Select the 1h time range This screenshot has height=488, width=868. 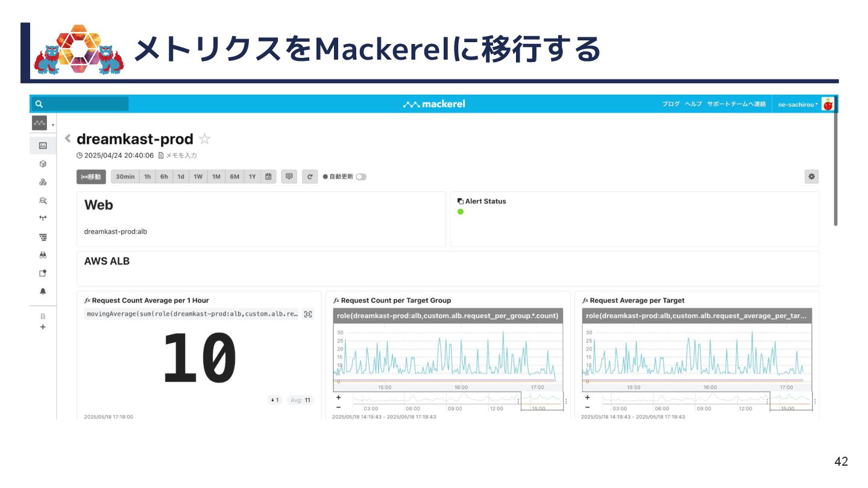tap(147, 177)
